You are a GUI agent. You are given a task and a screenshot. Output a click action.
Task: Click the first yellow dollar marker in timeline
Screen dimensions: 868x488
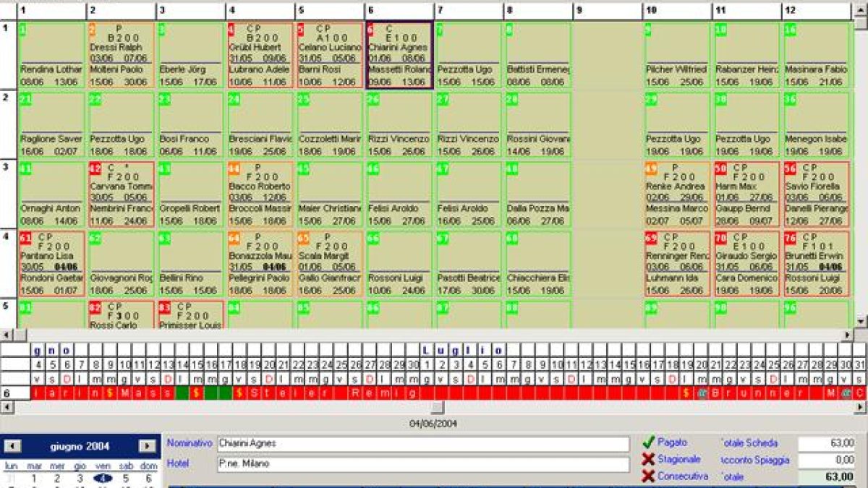click(109, 393)
